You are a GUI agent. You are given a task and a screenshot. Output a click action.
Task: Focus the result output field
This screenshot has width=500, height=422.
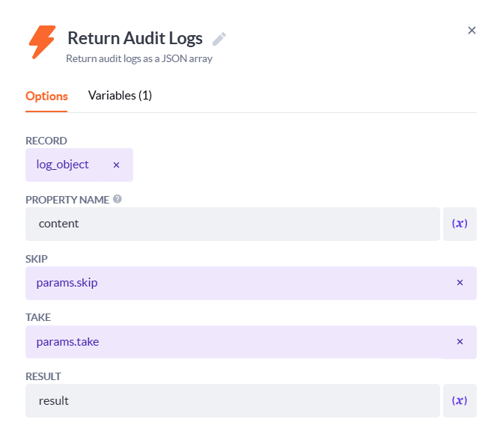pyautogui.click(x=233, y=401)
